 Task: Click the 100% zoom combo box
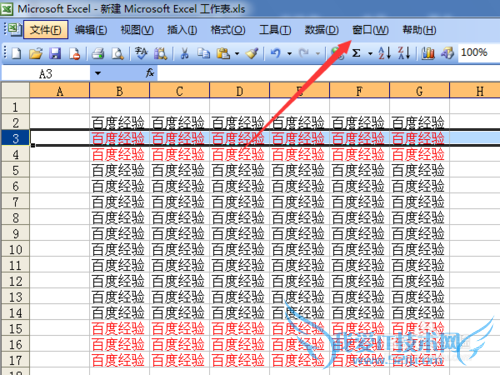tap(478, 53)
